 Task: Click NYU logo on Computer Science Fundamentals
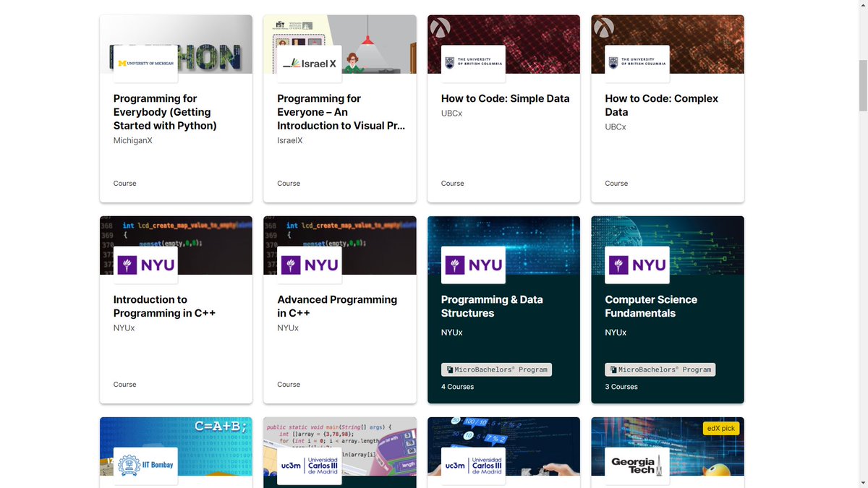(x=637, y=265)
